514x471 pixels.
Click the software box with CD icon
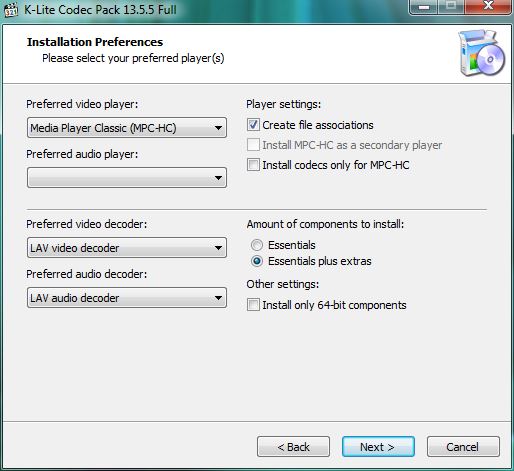click(x=482, y=53)
